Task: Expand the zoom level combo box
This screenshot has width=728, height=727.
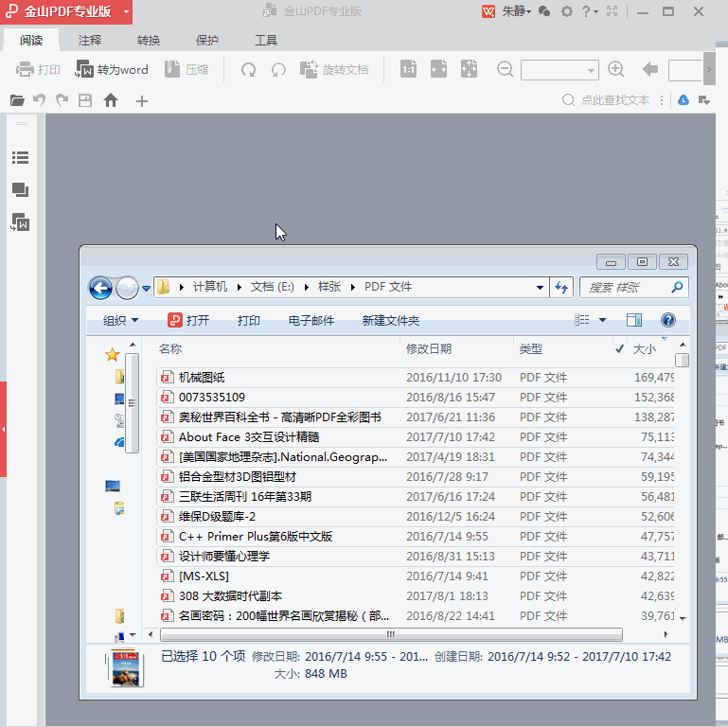Action: (x=591, y=70)
